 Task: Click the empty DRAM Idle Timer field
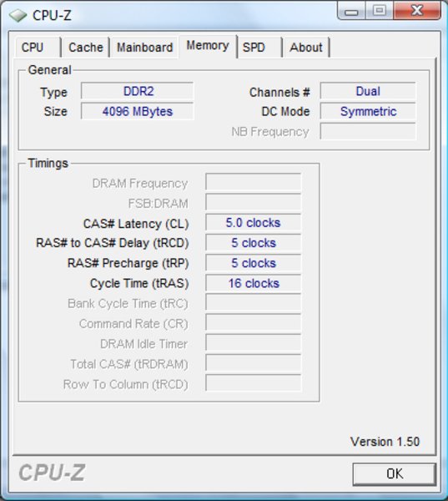[x=254, y=343]
